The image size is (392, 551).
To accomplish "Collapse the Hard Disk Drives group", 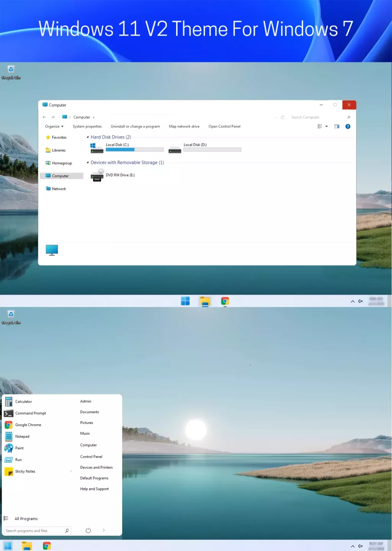I will pyautogui.click(x=88, y=137).
